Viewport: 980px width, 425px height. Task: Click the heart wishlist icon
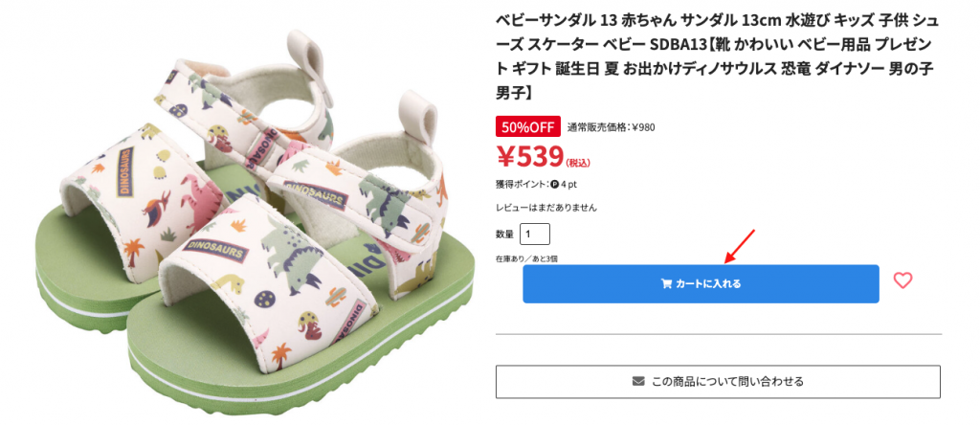(902, 280)
